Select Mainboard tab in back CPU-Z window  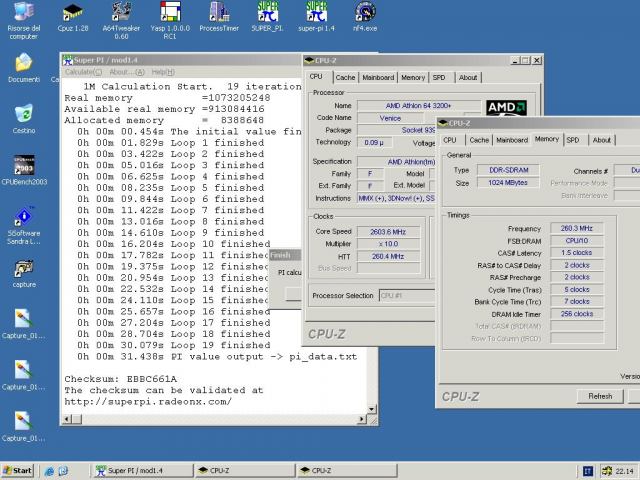[378, 78]
